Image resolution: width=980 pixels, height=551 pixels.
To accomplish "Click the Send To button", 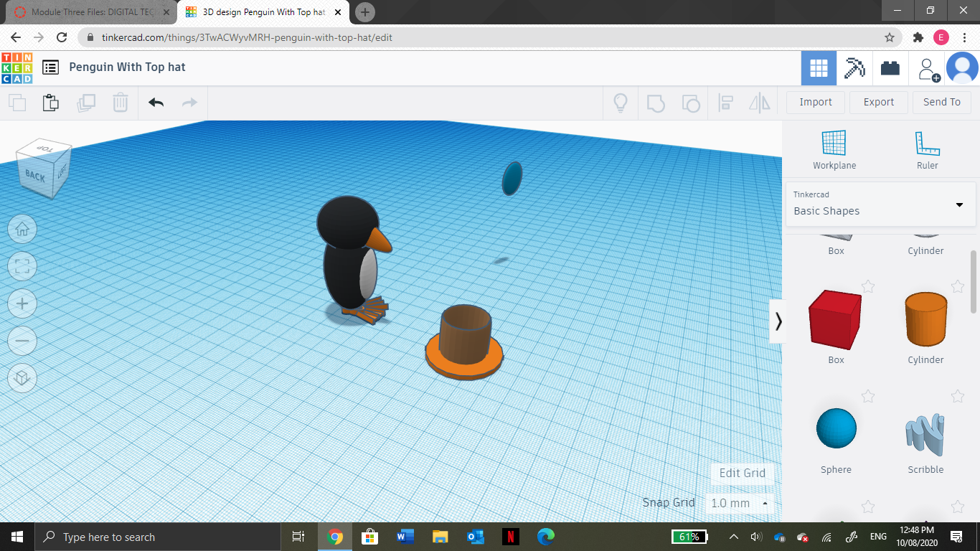I will coord(942,102).
